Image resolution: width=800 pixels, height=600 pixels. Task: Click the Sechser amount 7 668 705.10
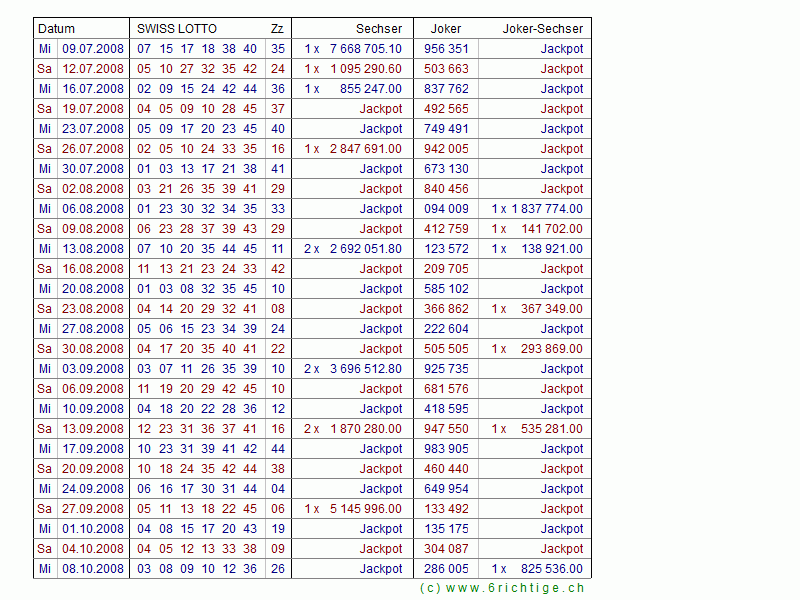[x=365, y=49]
